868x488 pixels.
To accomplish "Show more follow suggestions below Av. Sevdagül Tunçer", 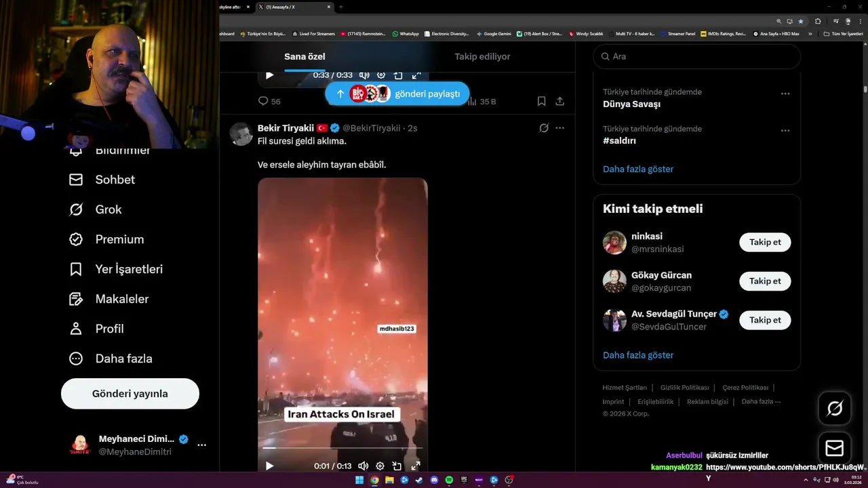I will point(638,354).
